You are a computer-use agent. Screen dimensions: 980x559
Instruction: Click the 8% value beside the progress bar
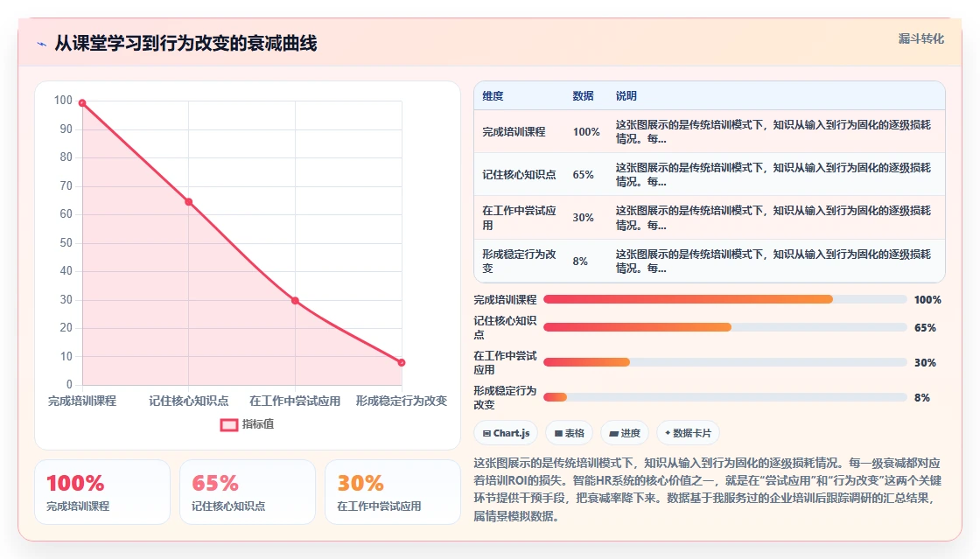922,397
